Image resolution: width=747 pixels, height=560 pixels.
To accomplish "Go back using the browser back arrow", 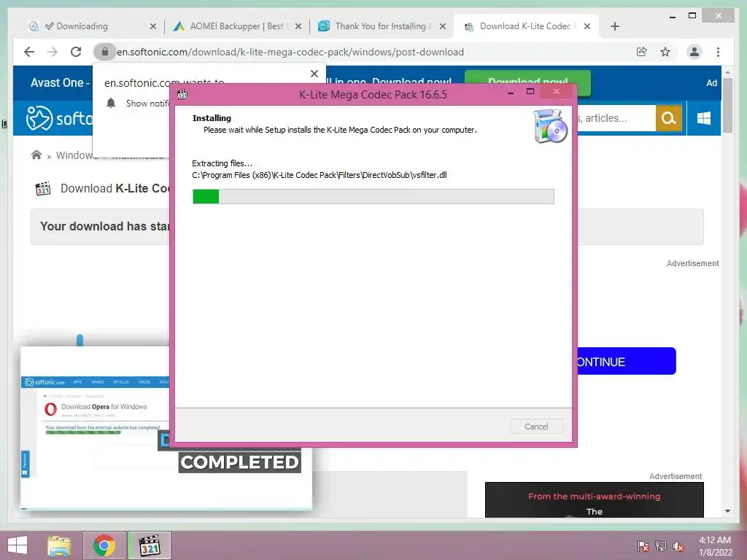I will pyautogui.click(x=29, y=52).
